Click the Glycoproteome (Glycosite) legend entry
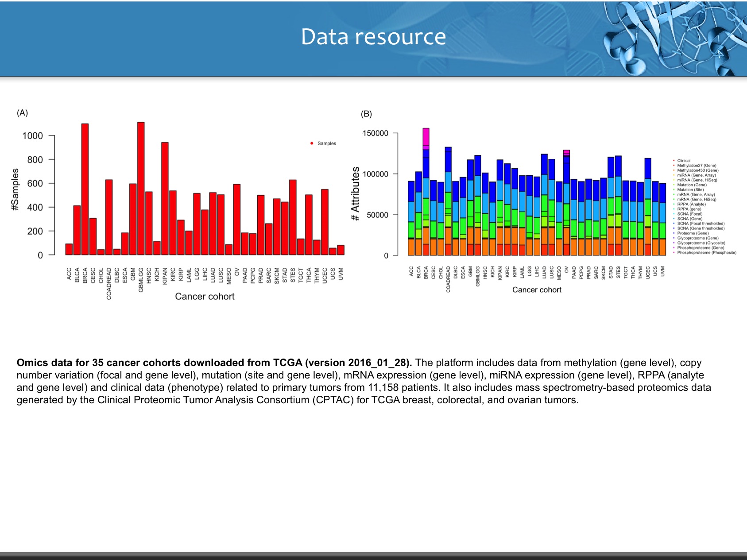 click(701, 243)
